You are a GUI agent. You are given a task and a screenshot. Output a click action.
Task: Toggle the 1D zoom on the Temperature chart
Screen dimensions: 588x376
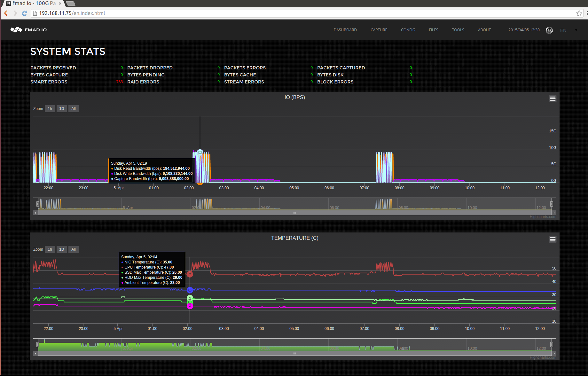[x=61, y=249]
